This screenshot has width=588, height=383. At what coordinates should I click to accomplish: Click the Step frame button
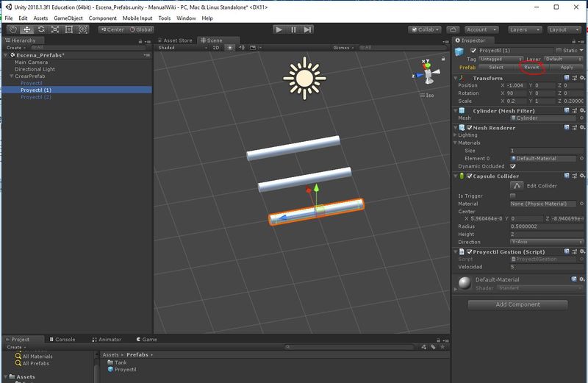pos(307,29)
